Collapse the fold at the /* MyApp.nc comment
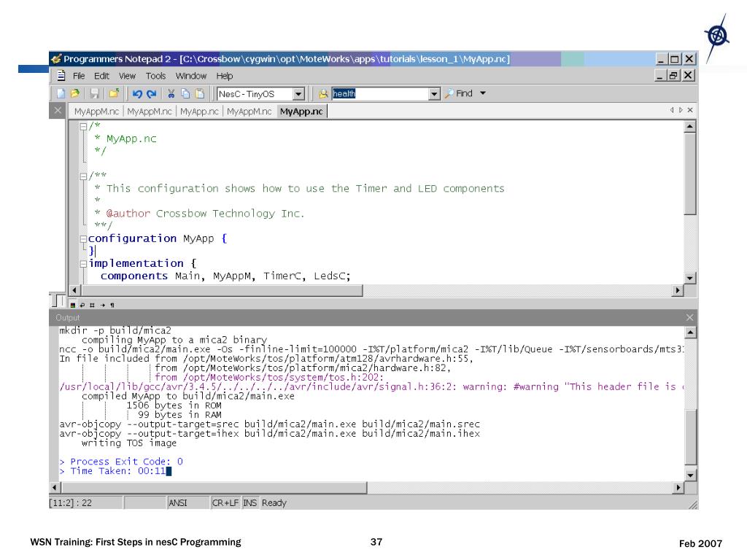The width and height of the screenshot is (747, 560). (83, 127)
